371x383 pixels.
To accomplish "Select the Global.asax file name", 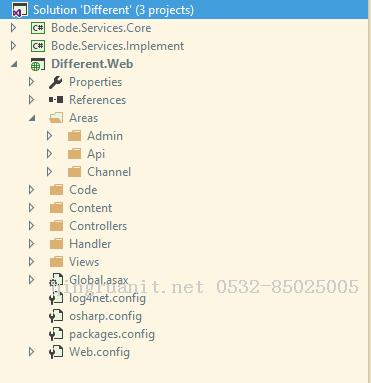I will coord(99,280).
